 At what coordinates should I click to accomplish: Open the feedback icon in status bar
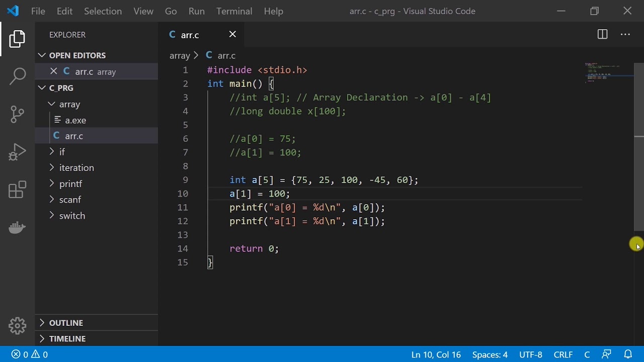pos(607,354)
